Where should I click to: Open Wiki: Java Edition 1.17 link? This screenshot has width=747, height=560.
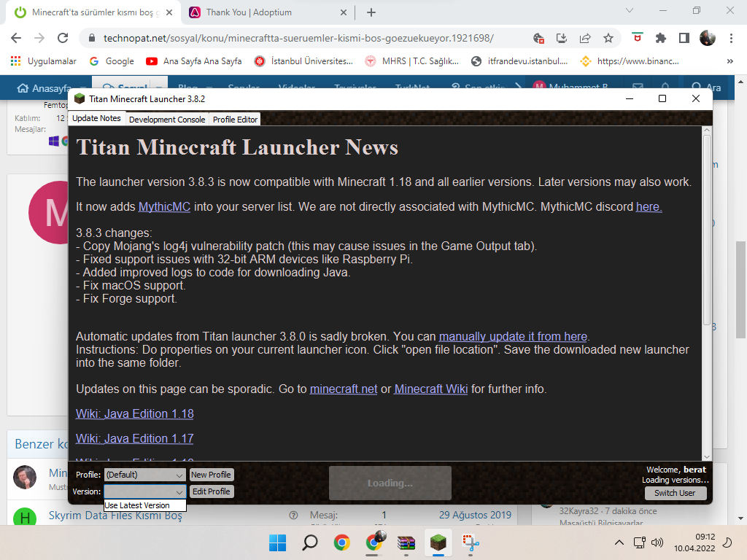[135, 438]
